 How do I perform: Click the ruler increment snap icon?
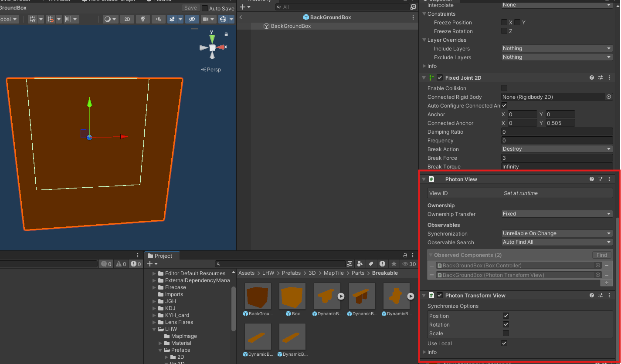click(x=68, y=19)
